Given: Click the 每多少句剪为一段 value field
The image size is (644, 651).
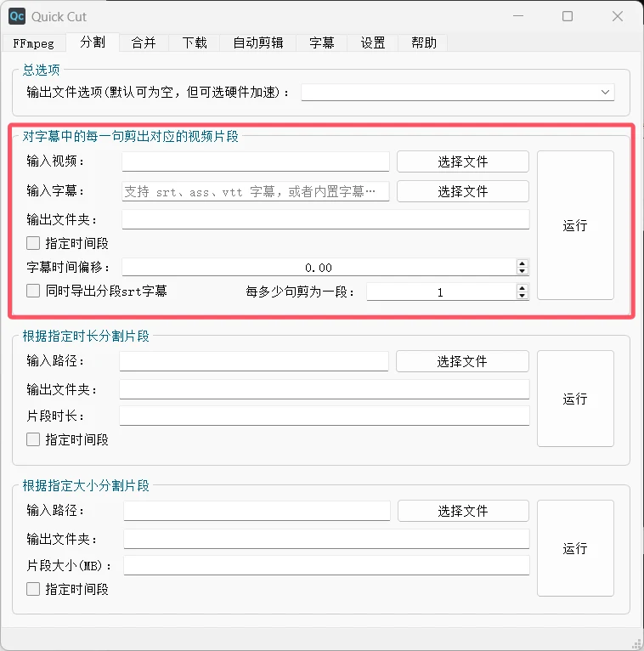Looking at the screenshot, I should coord(441,292).
